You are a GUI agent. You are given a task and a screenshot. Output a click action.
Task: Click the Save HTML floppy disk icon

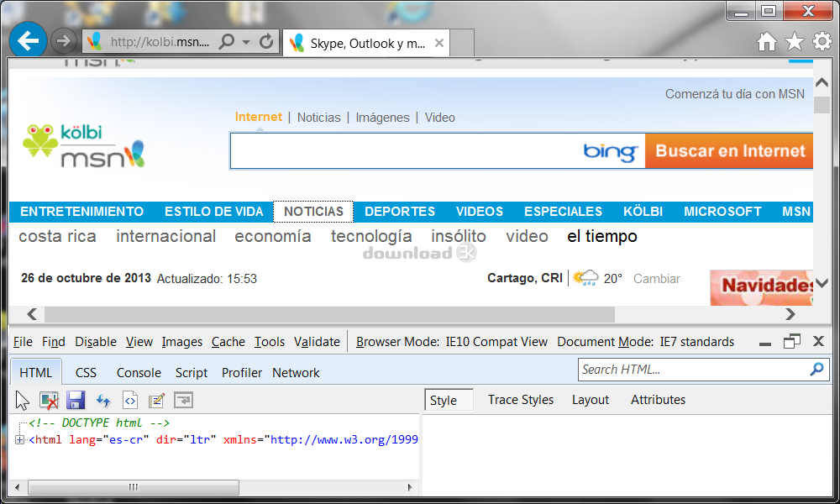pos(76,400)
